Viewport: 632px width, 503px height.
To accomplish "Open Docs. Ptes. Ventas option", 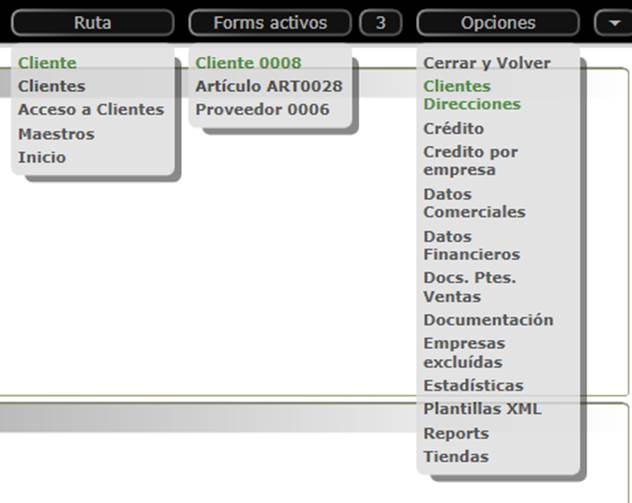I will 469,287.
